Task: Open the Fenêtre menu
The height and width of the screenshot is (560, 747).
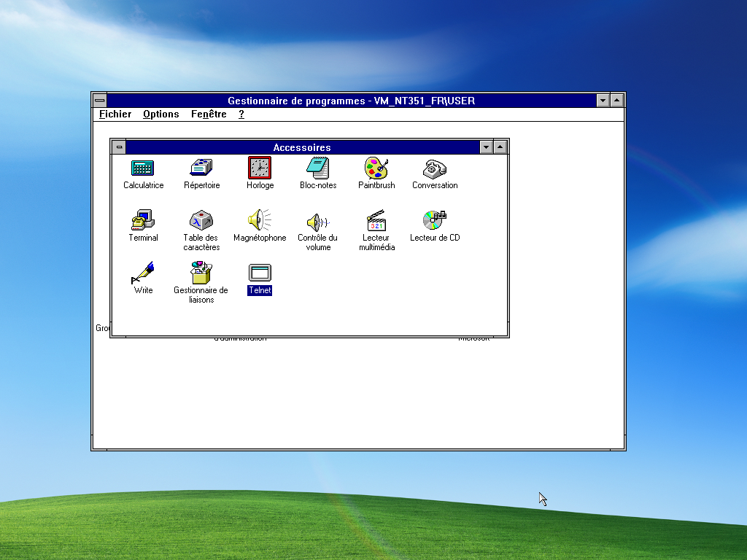Action: click(209, 114)
